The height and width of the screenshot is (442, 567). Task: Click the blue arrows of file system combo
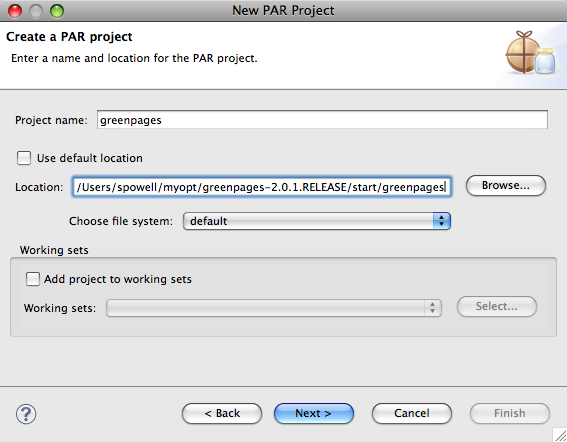(442, 221)
